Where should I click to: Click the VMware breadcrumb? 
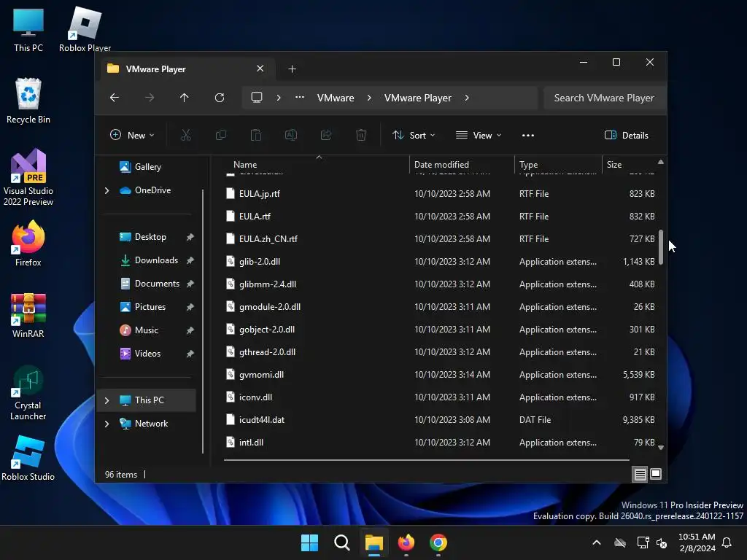click(336, 98)
